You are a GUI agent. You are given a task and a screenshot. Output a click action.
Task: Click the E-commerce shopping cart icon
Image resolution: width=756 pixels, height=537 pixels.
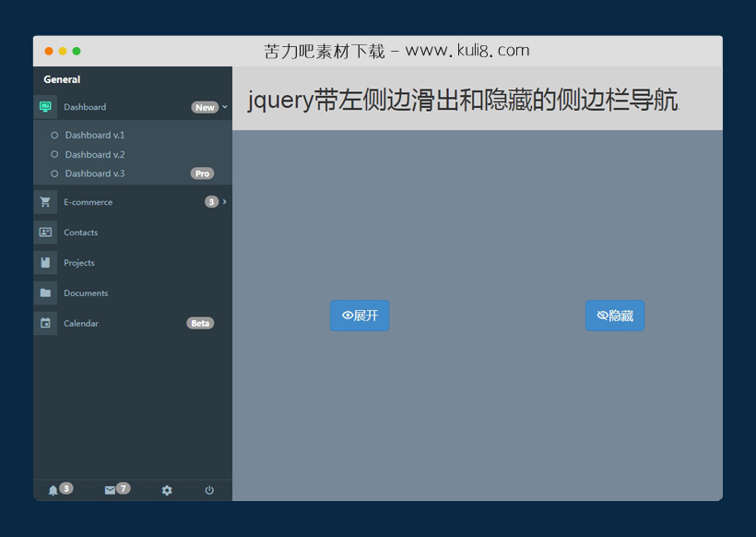point(45,201)
